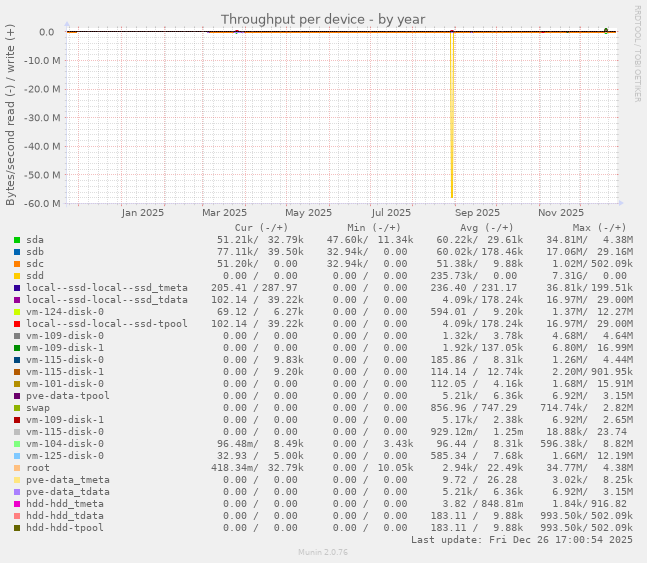The height and width of the screenshot is (563, 647).
Task: Click the 'Nov 2025' x-axis label
Action: tap(561, 213)
